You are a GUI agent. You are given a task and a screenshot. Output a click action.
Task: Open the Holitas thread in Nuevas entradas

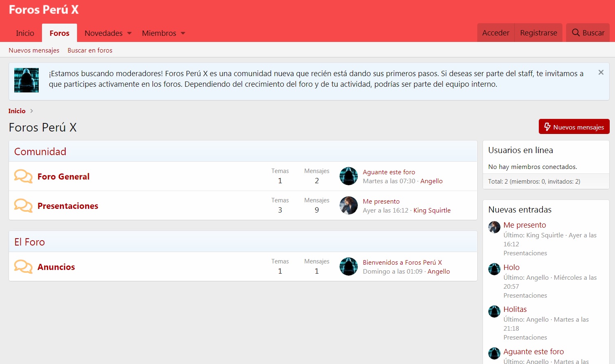tap(515, 309)
